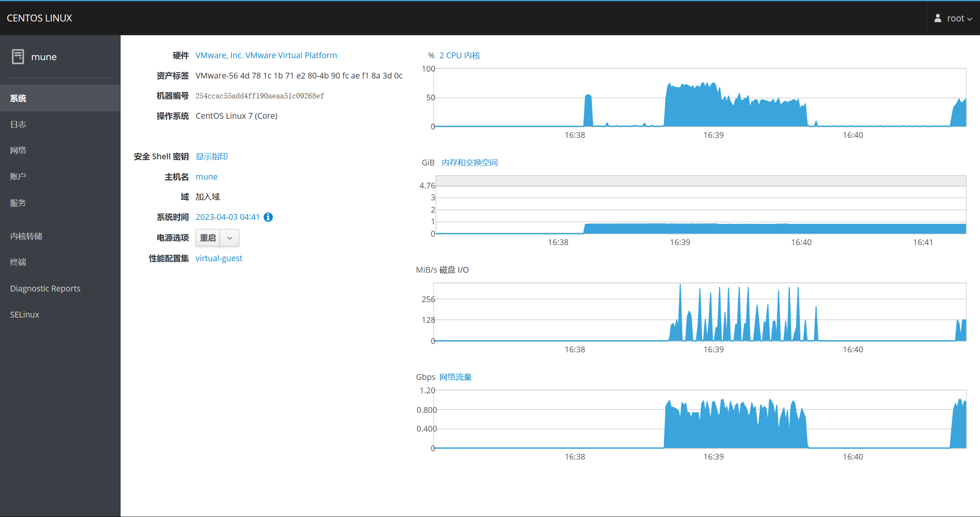The image size is (980, 517).
Task: Click the CentOS Linux 7 (Core) text
Action: [237, 116]
